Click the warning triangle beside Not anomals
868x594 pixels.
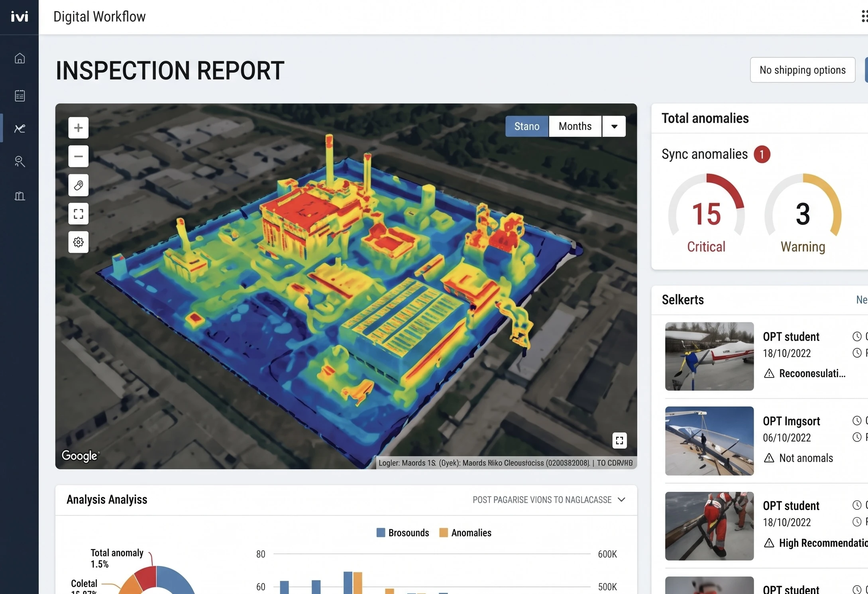(x=769, y=458)
